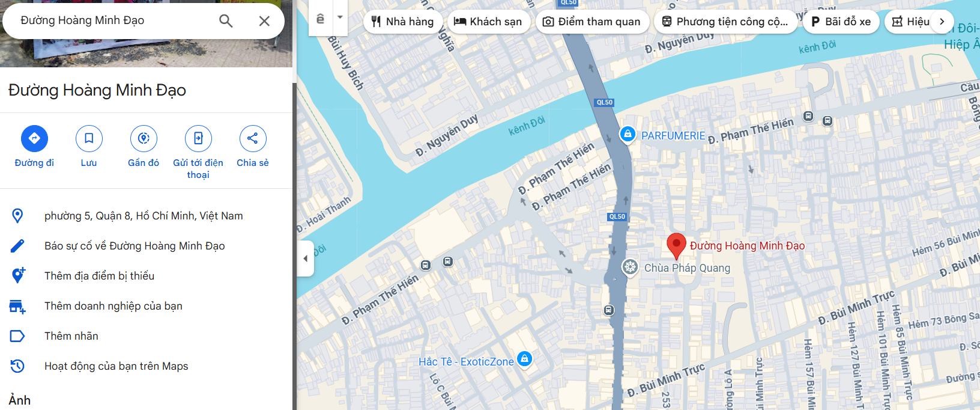
Task: Open the Chùa Pháp Quang temple marker
Action: click(630, 267)
